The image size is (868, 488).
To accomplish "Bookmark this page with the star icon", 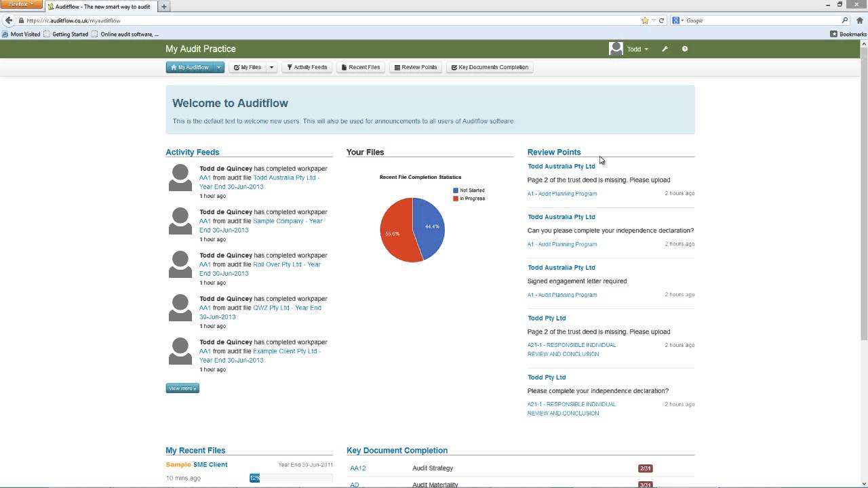I will click(x=645, y=20).
